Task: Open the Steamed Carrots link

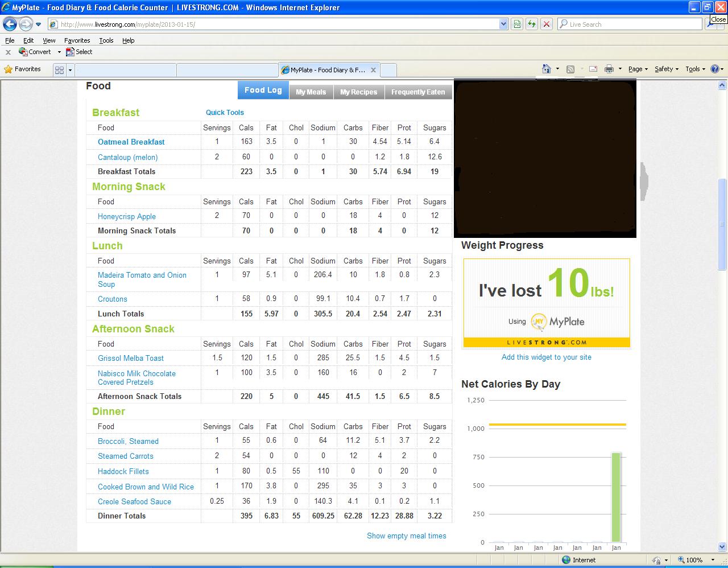Action: click(126, 456)
